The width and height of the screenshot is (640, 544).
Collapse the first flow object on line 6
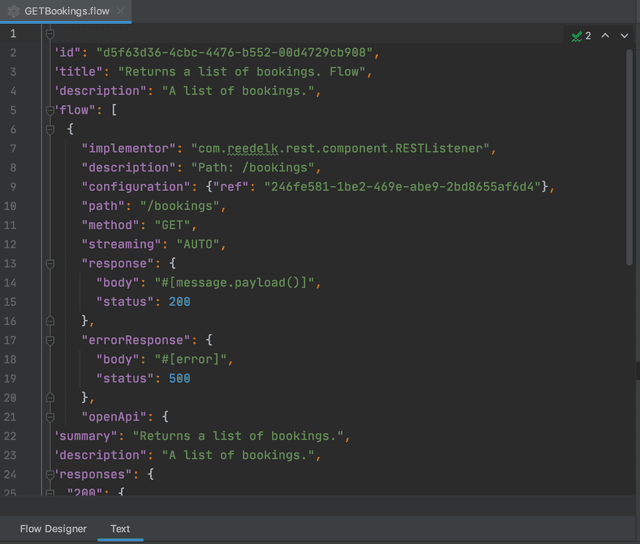[x=50, y=129]
